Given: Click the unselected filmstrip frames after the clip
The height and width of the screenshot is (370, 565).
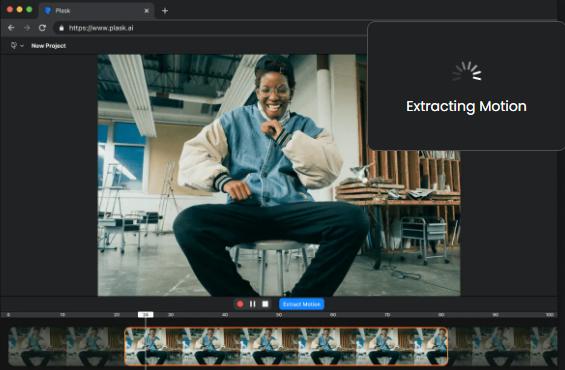Looking at the screenshot, I should point(503,346).
